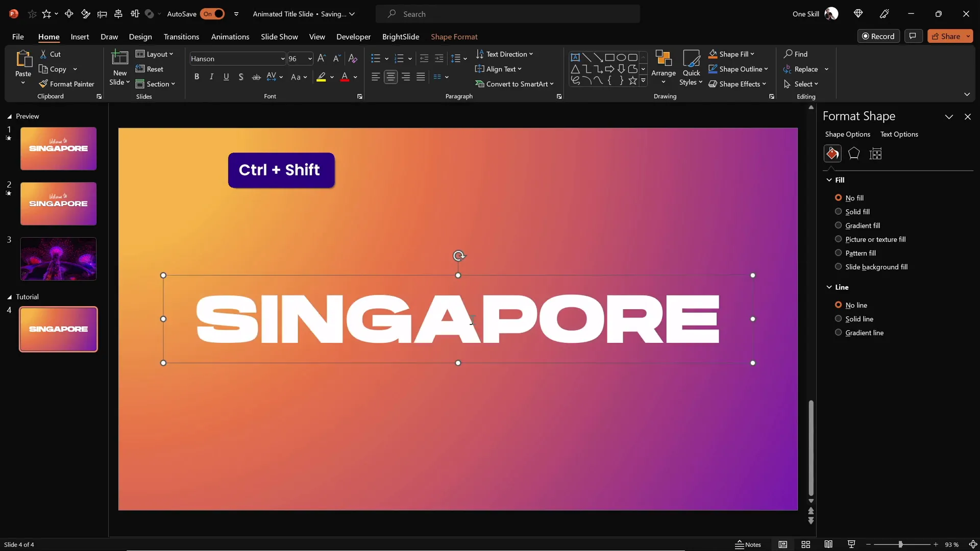Select Solid line option

pos(854,319)
